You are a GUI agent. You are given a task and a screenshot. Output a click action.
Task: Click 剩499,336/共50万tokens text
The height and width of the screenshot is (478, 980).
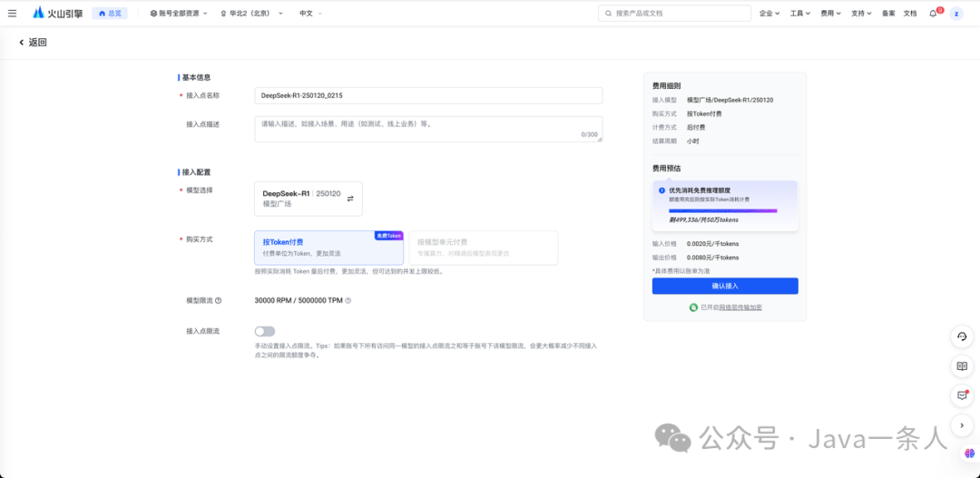(x=703, y=219)
